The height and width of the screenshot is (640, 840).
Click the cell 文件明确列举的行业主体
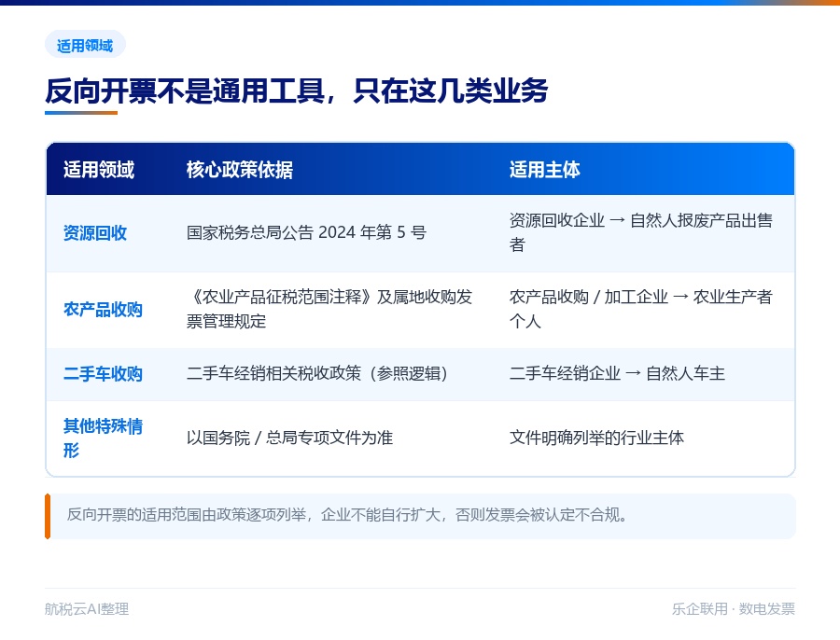click(x=596, y=438)
